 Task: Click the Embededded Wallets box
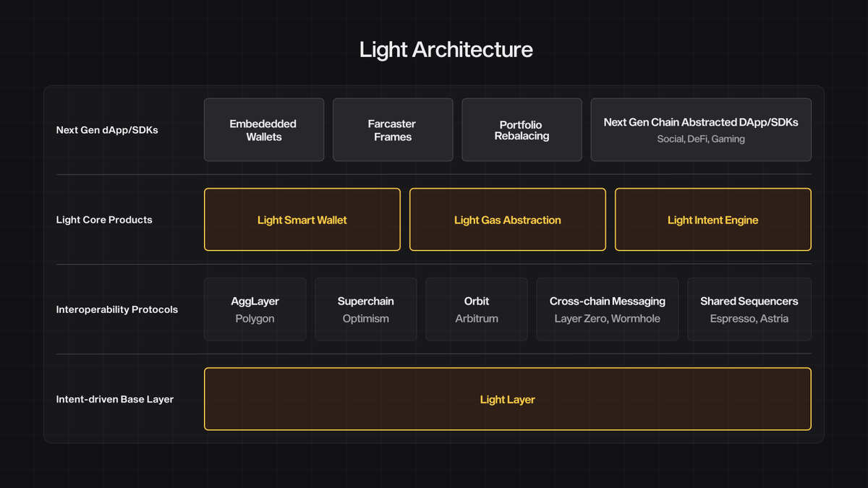click(x=263, y=130)
